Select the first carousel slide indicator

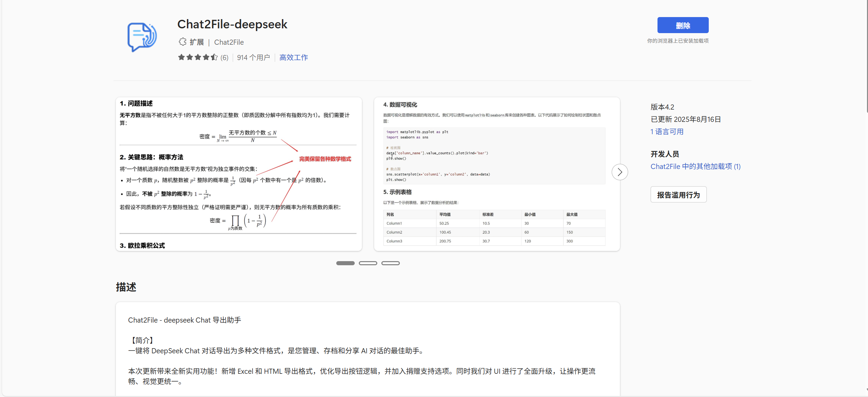click(345, 263)
